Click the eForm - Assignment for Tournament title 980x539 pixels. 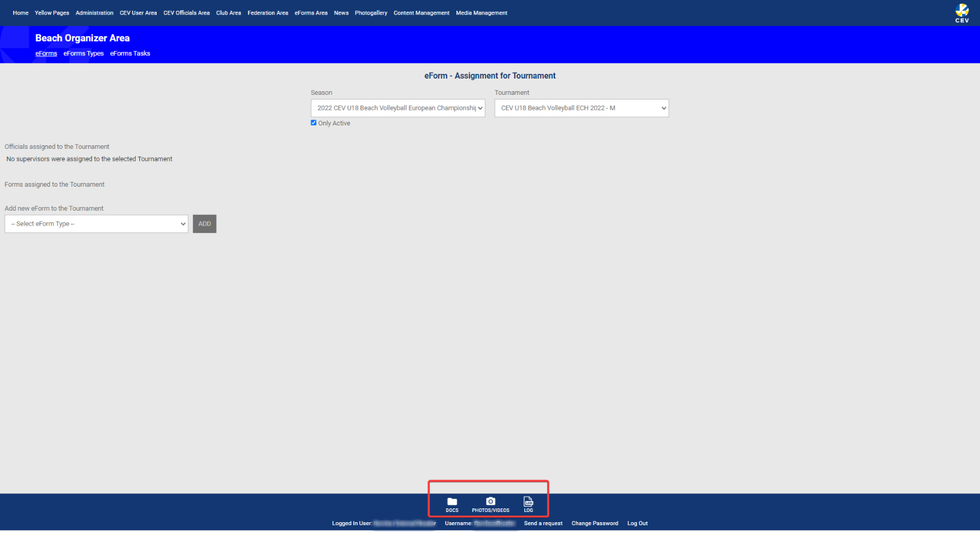[x=490, y=76]
